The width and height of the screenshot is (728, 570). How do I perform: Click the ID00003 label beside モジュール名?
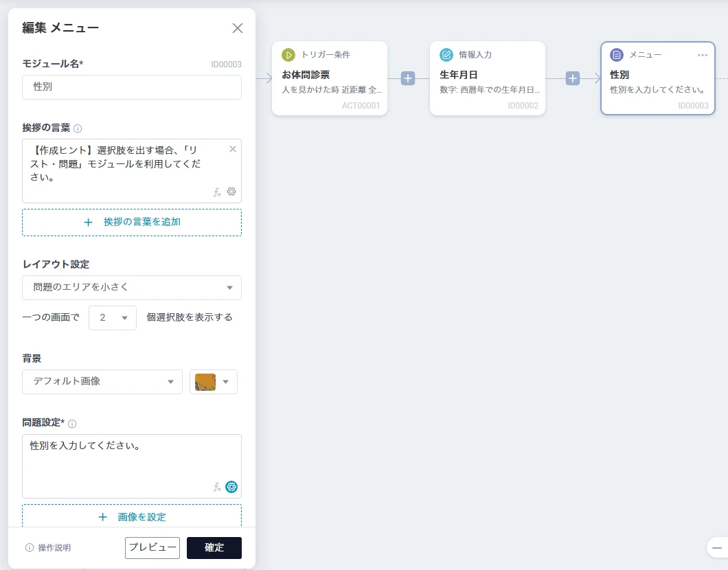pyautogui.click(x=226, y=65)
